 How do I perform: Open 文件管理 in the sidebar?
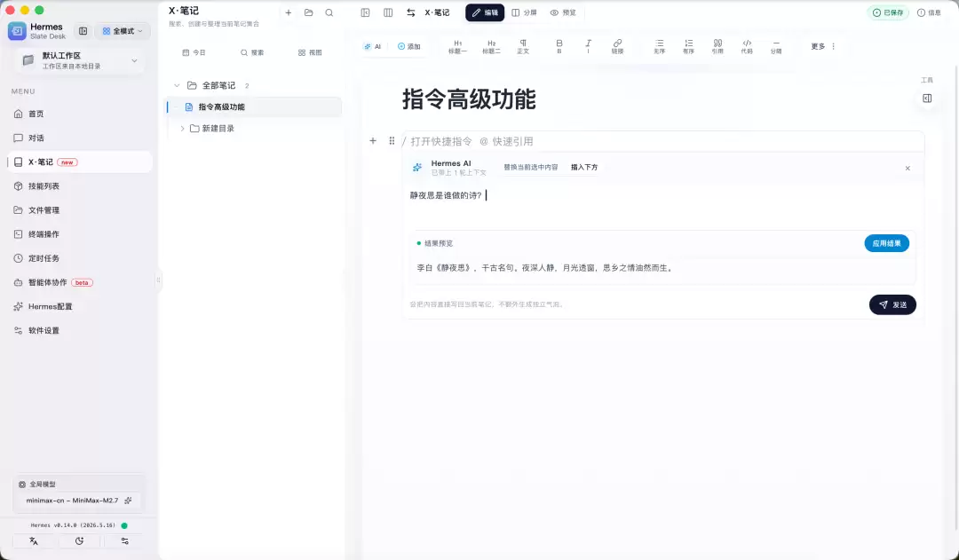(80, 210)
